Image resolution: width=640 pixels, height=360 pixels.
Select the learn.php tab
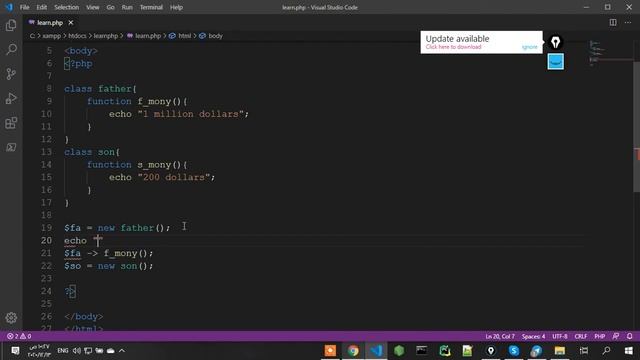point(50,23)
